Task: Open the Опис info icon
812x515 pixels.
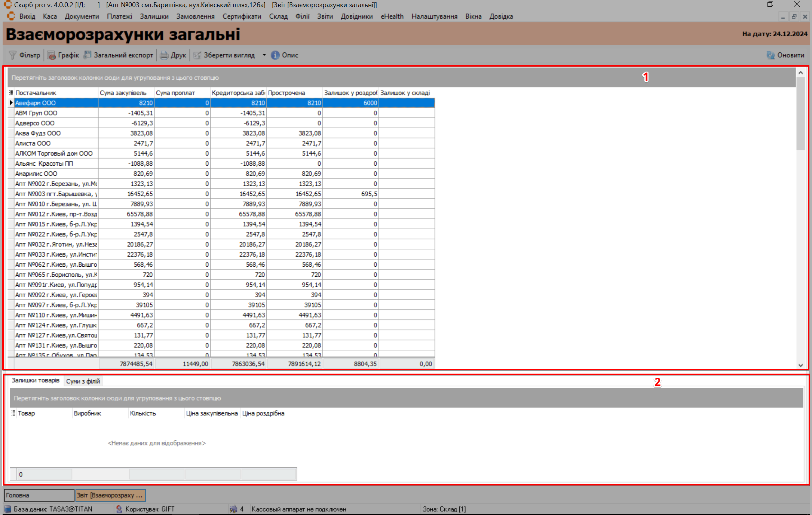Action: click(x=275, y=55)
